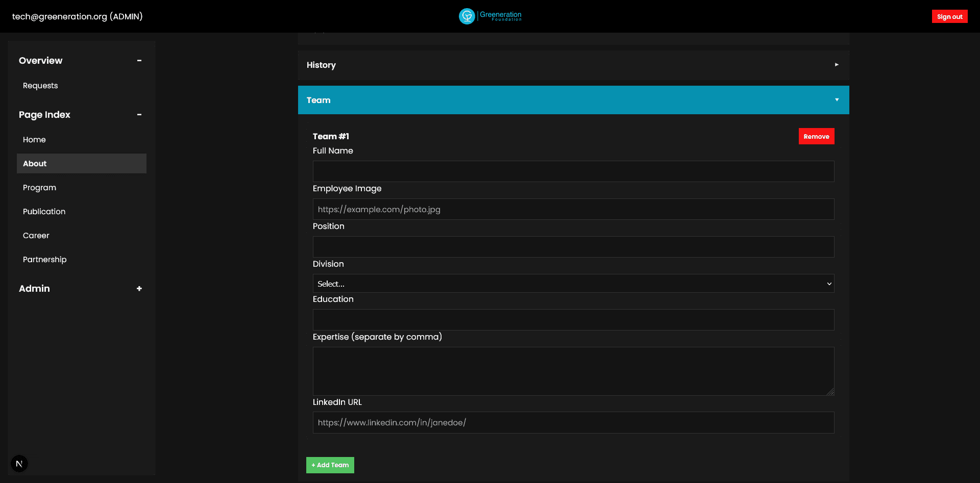
Task: Collapse the Page Index minus icon
Action: point(139,115)
